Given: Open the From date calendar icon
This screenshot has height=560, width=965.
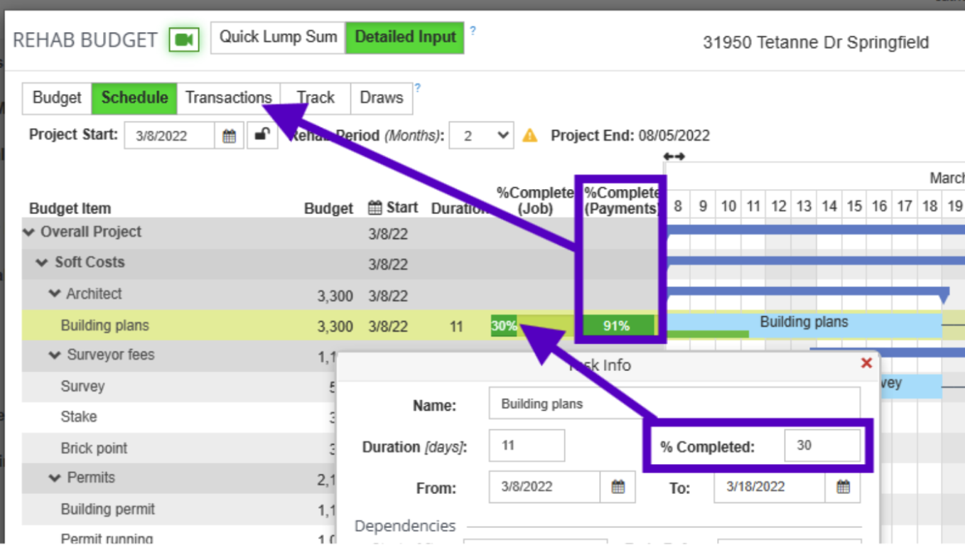Looking at the screenshot, I should [618, 487].
